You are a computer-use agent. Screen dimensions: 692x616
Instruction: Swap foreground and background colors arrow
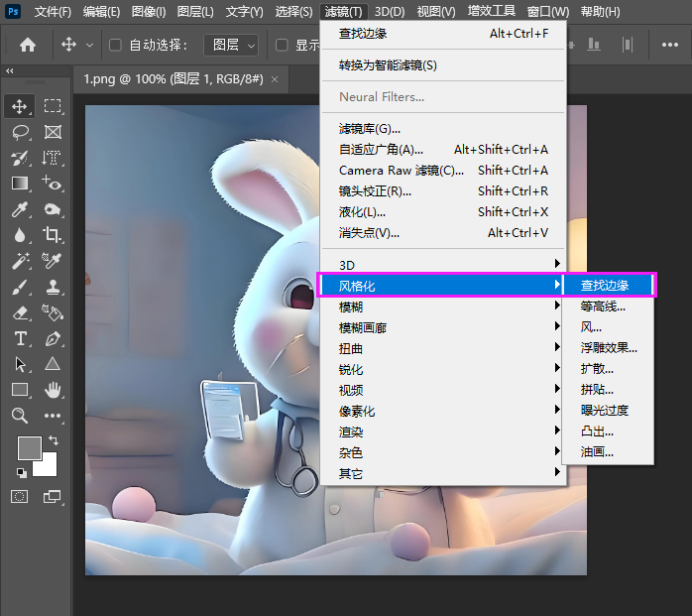pyautogui.click(x=54, y=439)
